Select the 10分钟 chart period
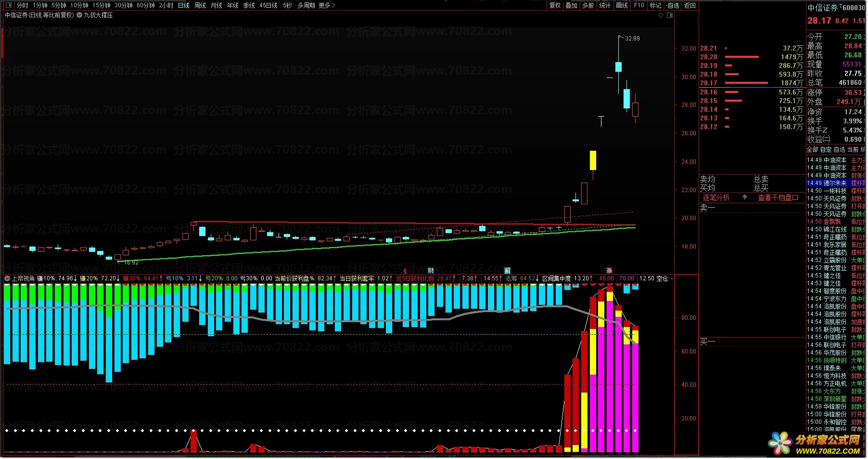This screenshot has width=868, height=459. [79, 5]
